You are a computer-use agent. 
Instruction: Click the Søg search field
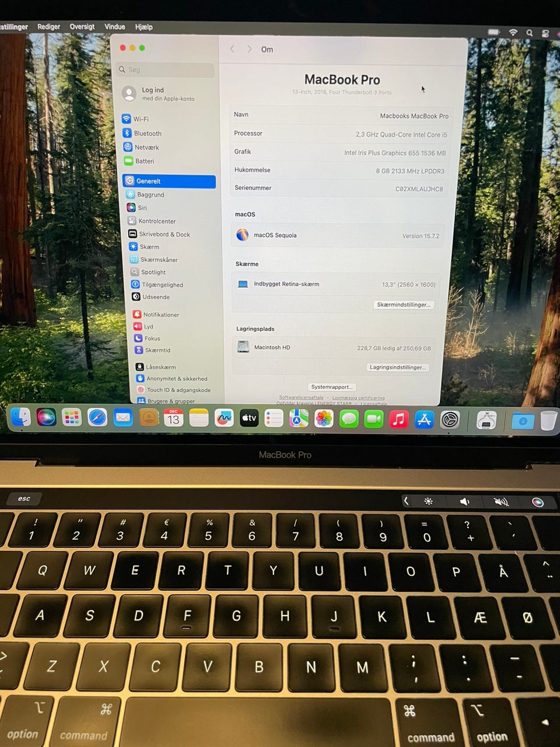tap(165, 69)
